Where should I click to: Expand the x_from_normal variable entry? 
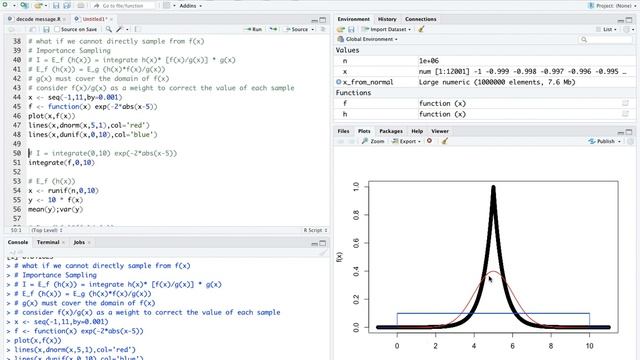point(338,82)
